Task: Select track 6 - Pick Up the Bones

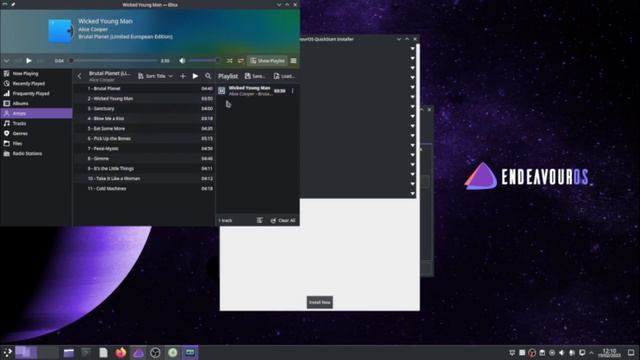Action: coord(144,138)
